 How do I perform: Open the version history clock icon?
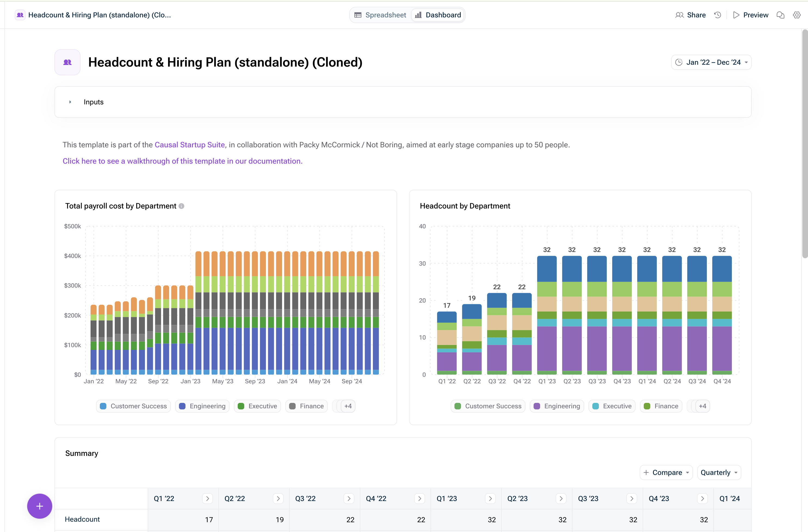pos(717,15)
